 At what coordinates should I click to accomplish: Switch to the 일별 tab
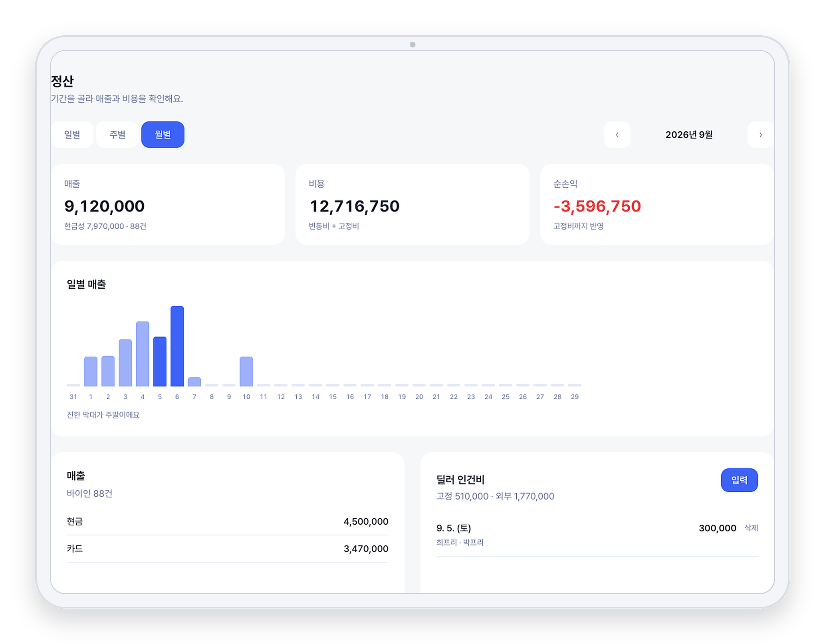tap(72, 135)
